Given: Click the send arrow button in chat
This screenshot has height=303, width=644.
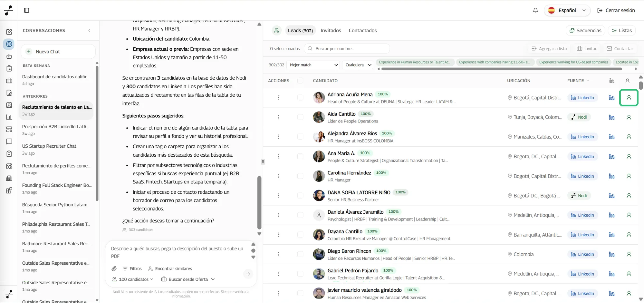Looking at the screenshot, I should [x=248, y=274].
